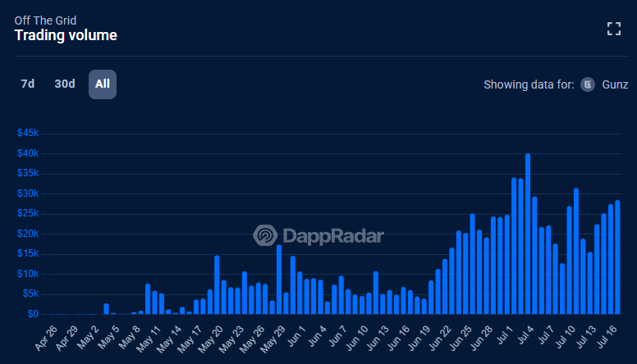Click the Jun 10 x-axis label
Viewport: 637px width, 364px height.
(357, 338)
